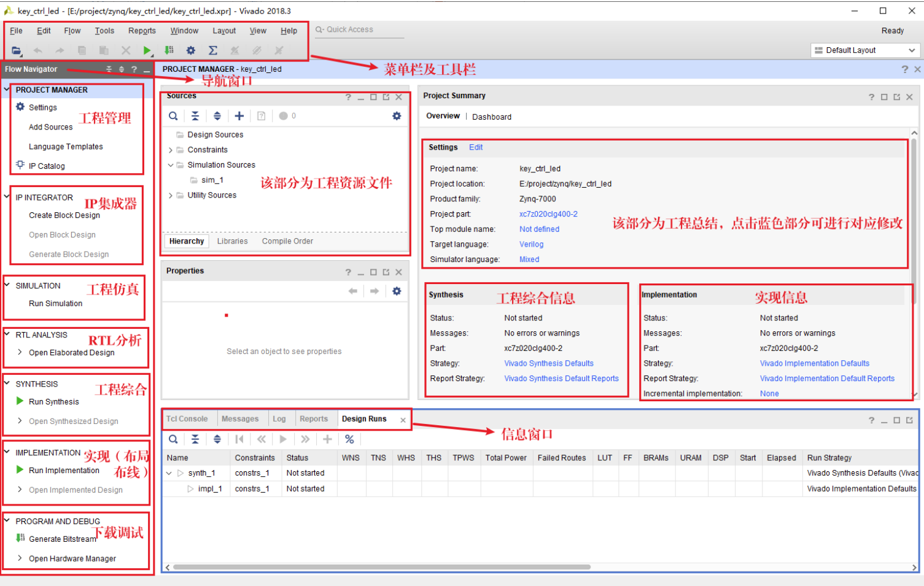924x586 pixels.
Task: Click the reset to first run icon
Action: coord(239,439)
